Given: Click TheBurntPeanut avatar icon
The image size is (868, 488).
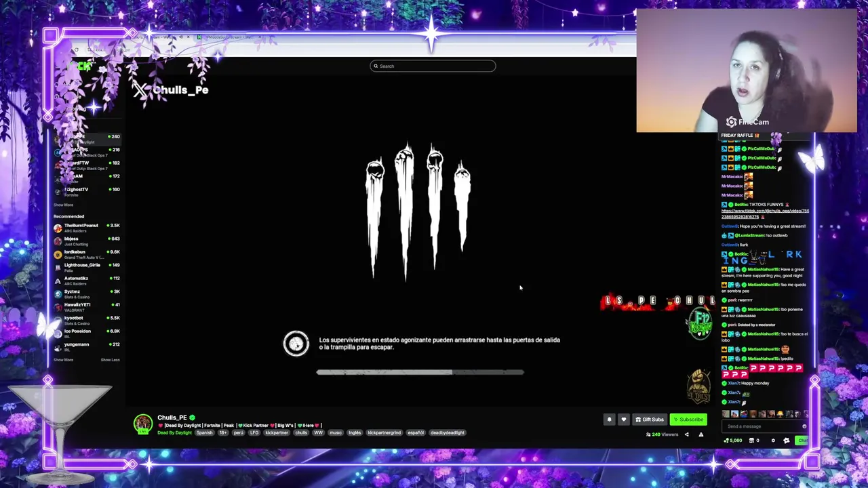Looking at the screenshot, I should point(58,228).
